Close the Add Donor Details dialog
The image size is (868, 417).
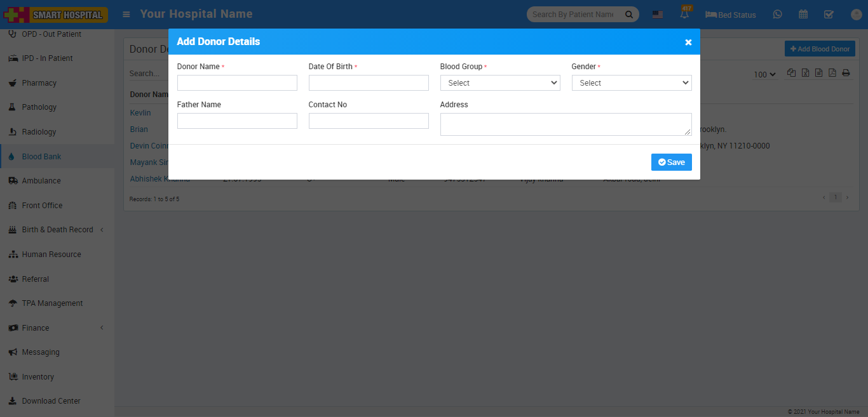click(x=688, y=42)
